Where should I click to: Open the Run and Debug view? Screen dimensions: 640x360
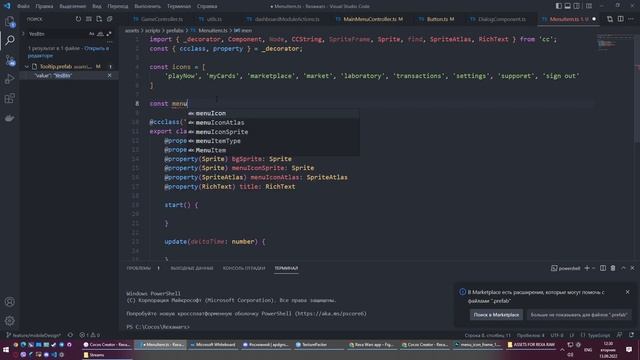(x=10, y=79)
